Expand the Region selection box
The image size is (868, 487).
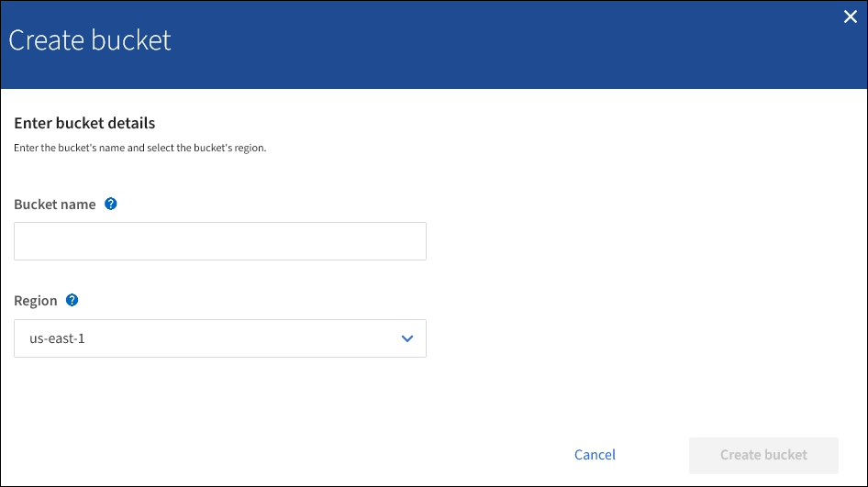(x=220, y=338)
